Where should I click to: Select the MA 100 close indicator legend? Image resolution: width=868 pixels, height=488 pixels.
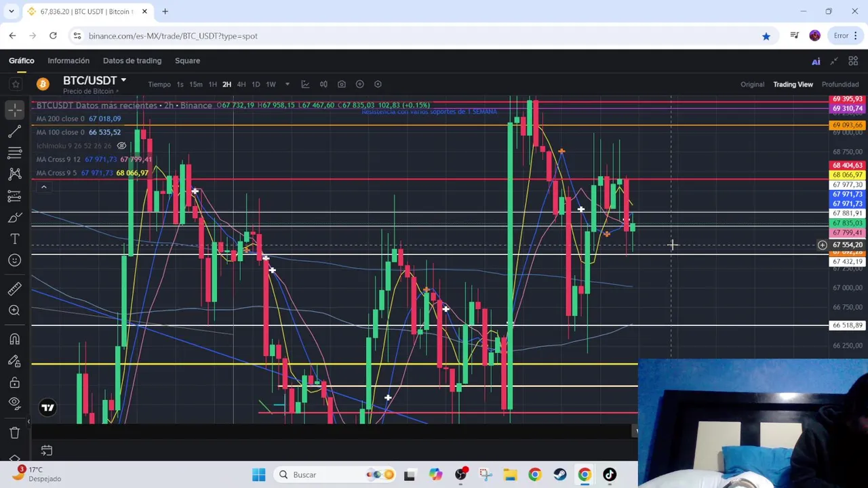tap(78, 132)
